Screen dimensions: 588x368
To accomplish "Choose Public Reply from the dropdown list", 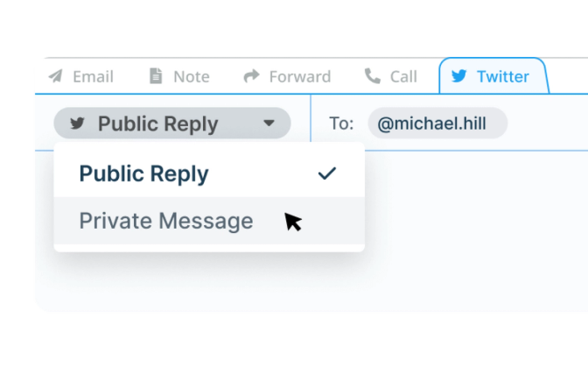I will pos(209,173).
